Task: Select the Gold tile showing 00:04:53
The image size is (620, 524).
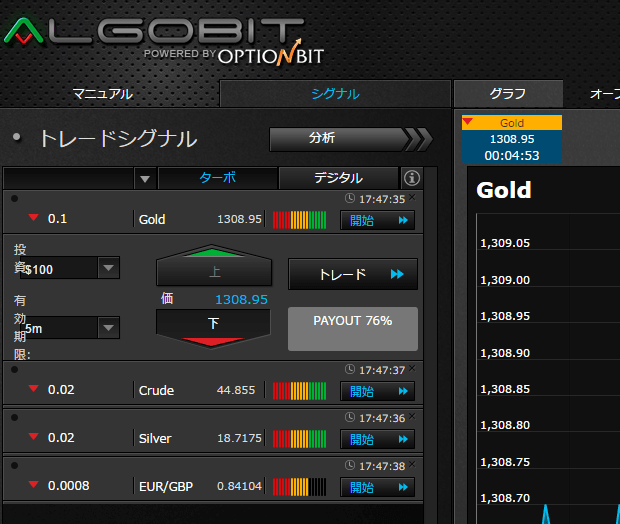Action: tap(512, 139)
